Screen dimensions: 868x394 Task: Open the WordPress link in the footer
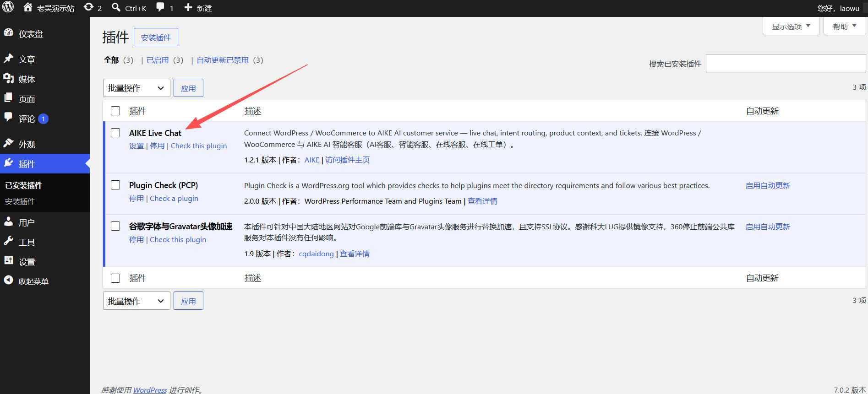tap(150, 390)
